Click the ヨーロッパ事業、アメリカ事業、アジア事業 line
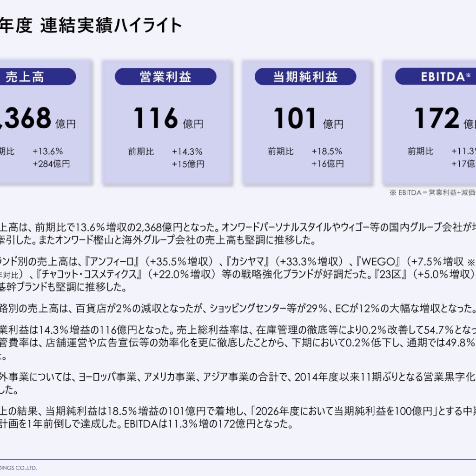Screen dimensions: 476x476 click(x=238, y=377)
